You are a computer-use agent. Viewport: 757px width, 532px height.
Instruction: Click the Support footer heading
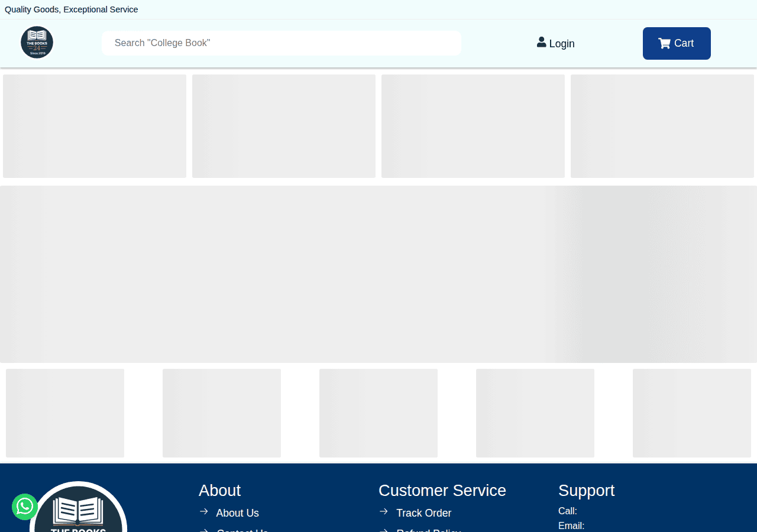586,491
